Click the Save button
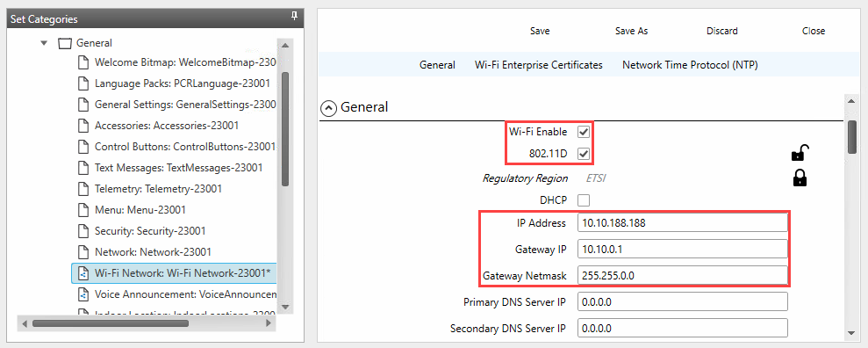Screen dimensions: 868x348 540,31
